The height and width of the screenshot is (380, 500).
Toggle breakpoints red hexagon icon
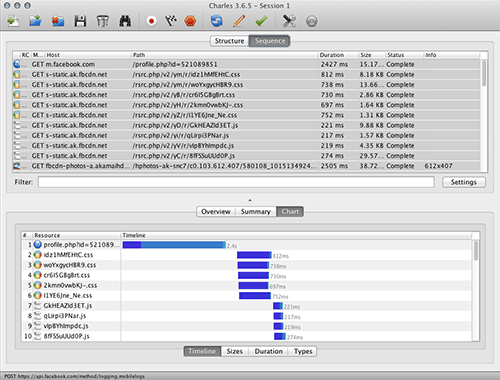[x=190, y=21]
